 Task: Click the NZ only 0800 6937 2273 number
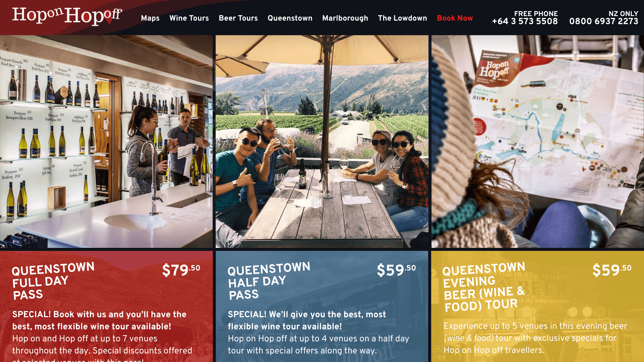(603, 21)
